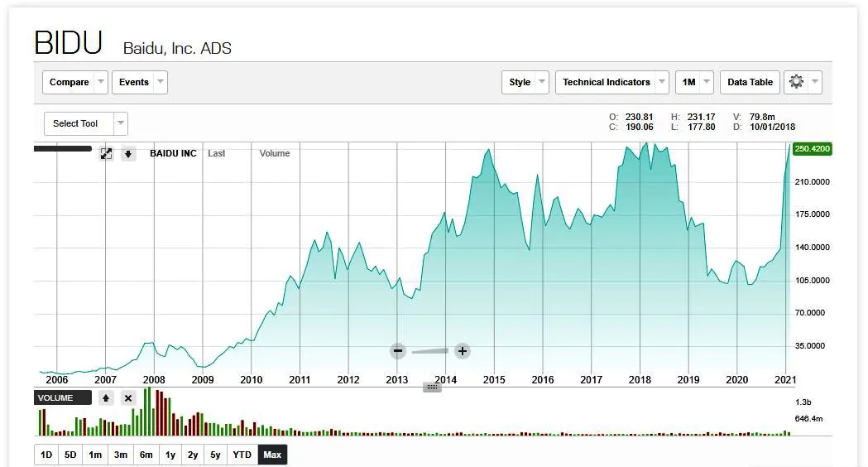Open the Style dropdown arrow
This screenshot has height=467, width=868.
542,82
